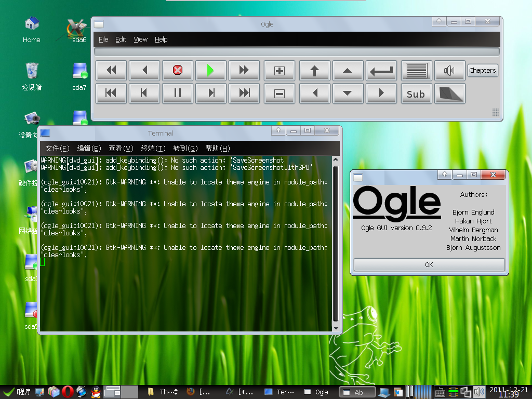532x399 pixels.
Task: Open the Help menu in Ogle
Action: pyautogui.click(x=161, y=39)
